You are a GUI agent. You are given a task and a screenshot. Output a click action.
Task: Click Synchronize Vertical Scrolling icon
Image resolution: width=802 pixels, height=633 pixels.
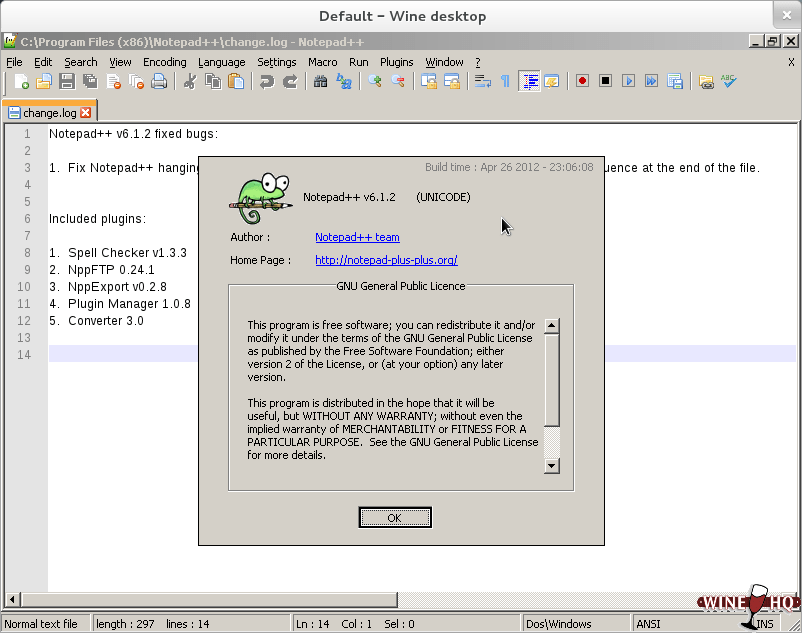pos(429,81)
